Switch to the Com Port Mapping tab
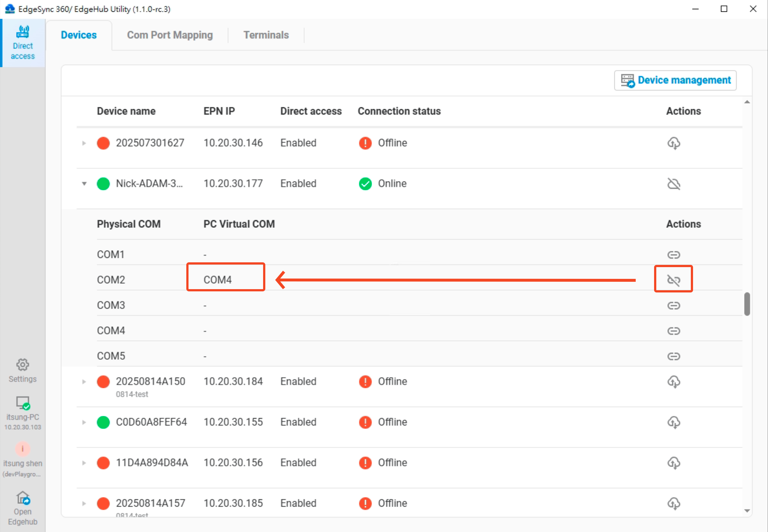The width and height of the screenshot is (768, 532). [170, 35]
